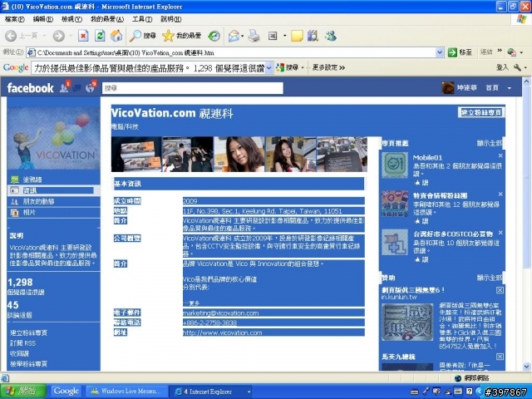Open Facebook account dropdown arrow
This screenshot has width=532, height=399.
point(510,88)
